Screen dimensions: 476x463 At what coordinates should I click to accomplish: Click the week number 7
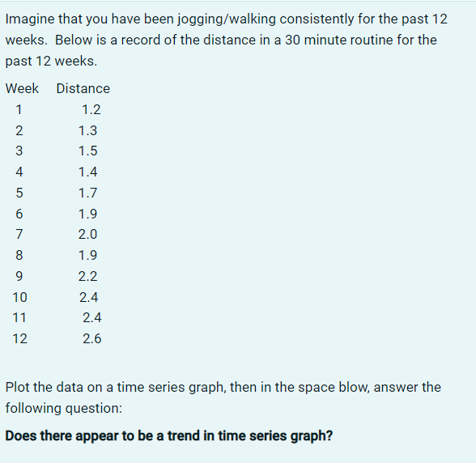point(19,235)
